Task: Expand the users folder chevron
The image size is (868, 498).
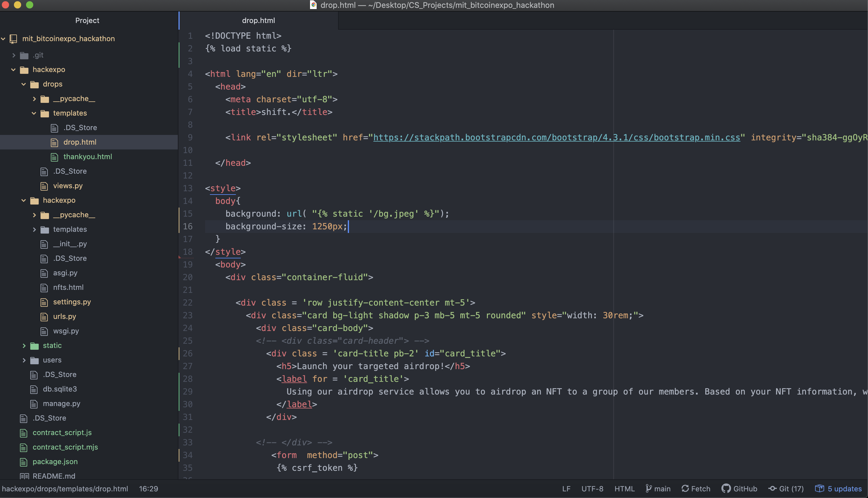Action: 24,360
